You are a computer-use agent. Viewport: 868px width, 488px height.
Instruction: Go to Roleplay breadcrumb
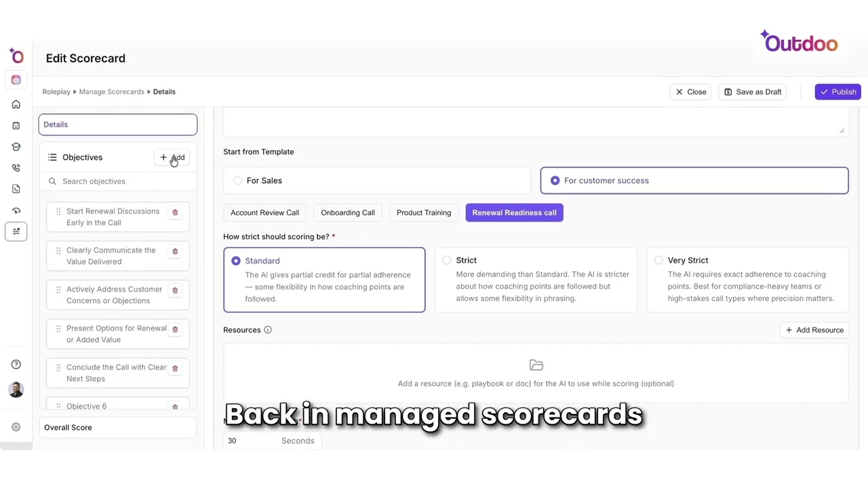point(56,91)
